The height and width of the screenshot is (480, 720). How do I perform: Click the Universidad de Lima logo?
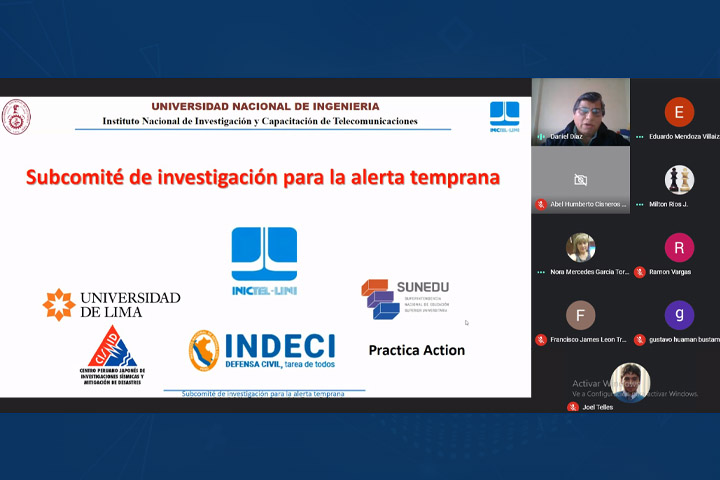point(112,305)
